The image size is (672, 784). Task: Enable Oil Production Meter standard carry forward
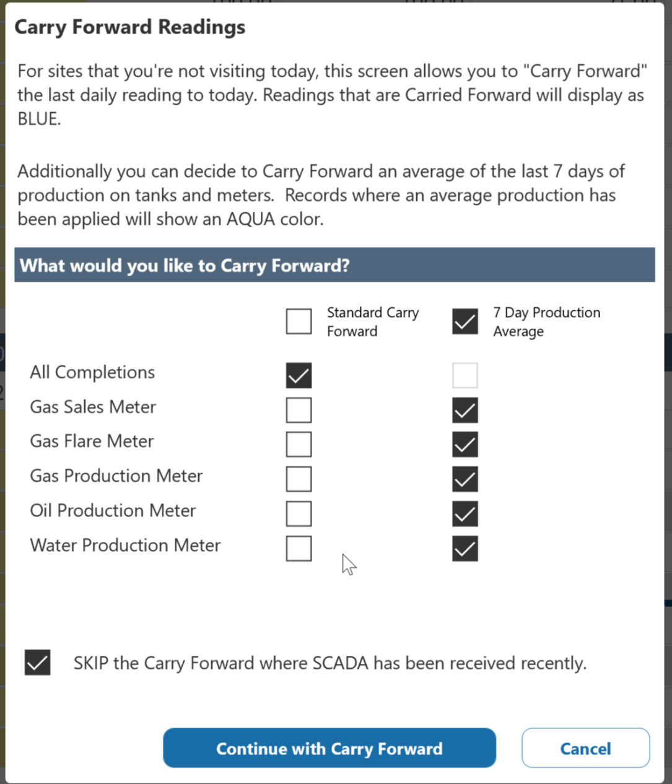coord(299,514)
